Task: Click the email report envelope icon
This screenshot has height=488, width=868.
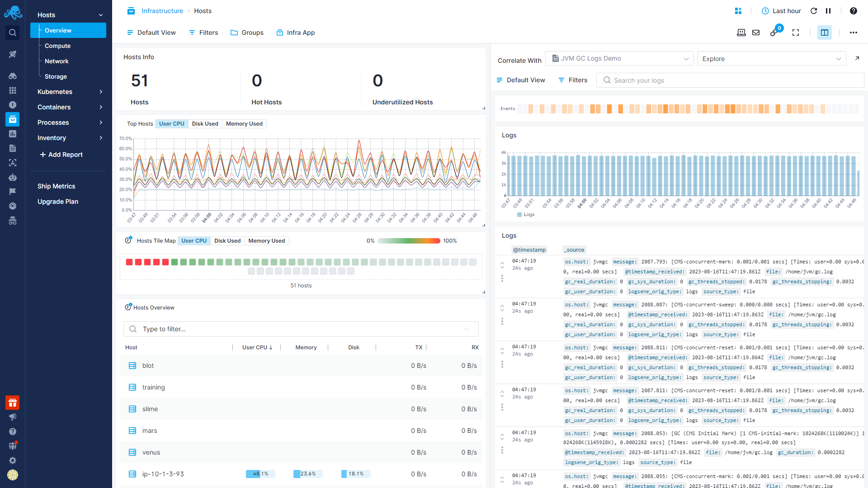Action: click(x=756, y=33)
